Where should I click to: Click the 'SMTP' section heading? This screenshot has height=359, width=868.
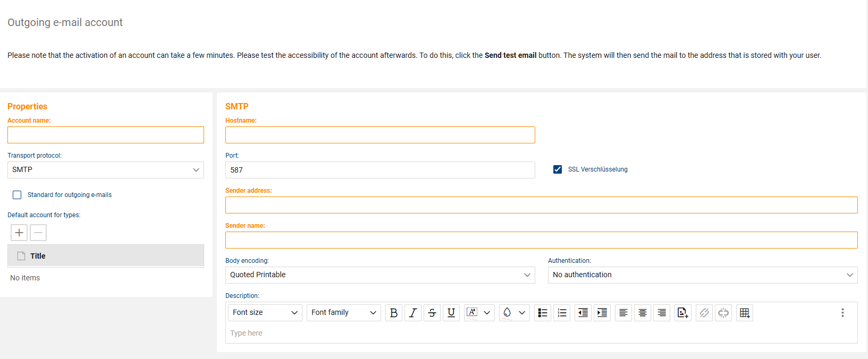point(237,106)
